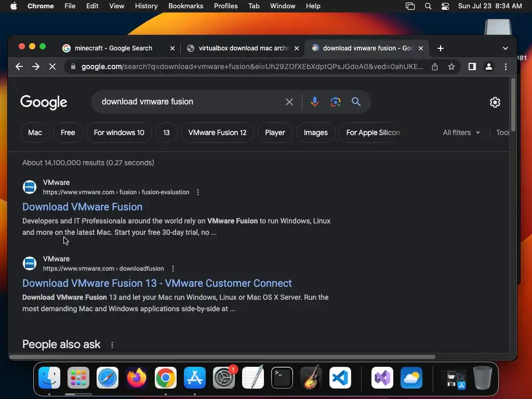Open the View menu
The width and height of the screenshot is (532, 399).
pos(116,6)
